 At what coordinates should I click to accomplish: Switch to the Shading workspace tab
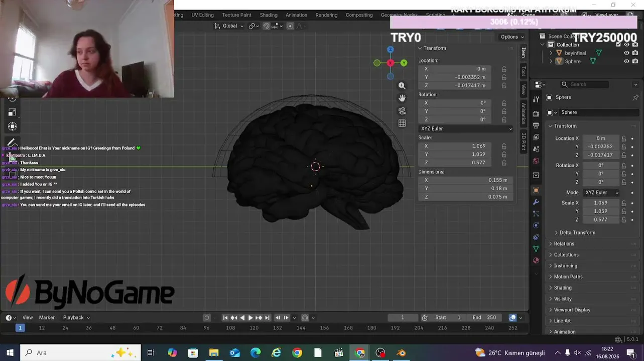pos(269,15)
